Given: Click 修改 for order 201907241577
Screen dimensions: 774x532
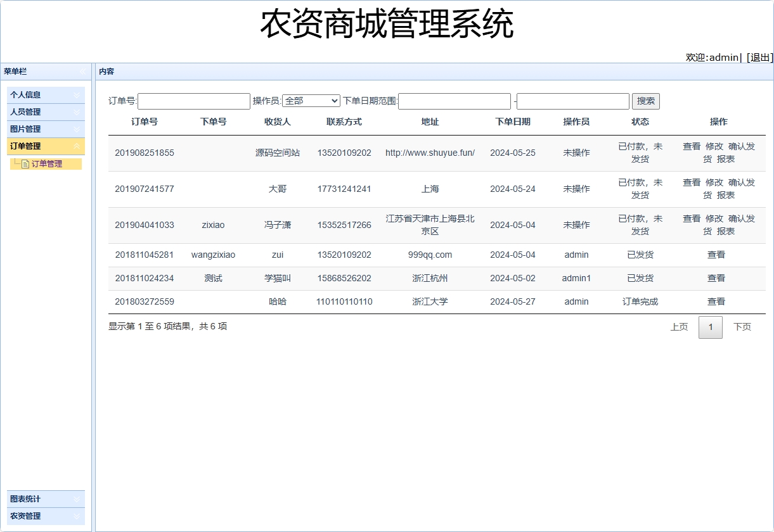Looking at the screenshot, I should pos(714,182).
